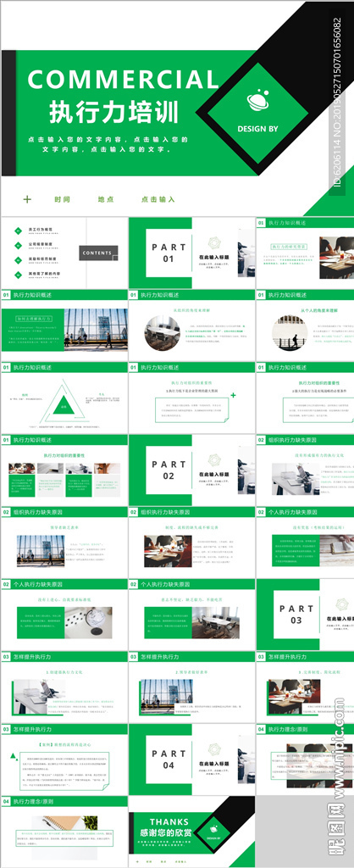
Task: Click the 在此输入标题 text on the PART 01 slide
Action: click(x=214, y=258)
